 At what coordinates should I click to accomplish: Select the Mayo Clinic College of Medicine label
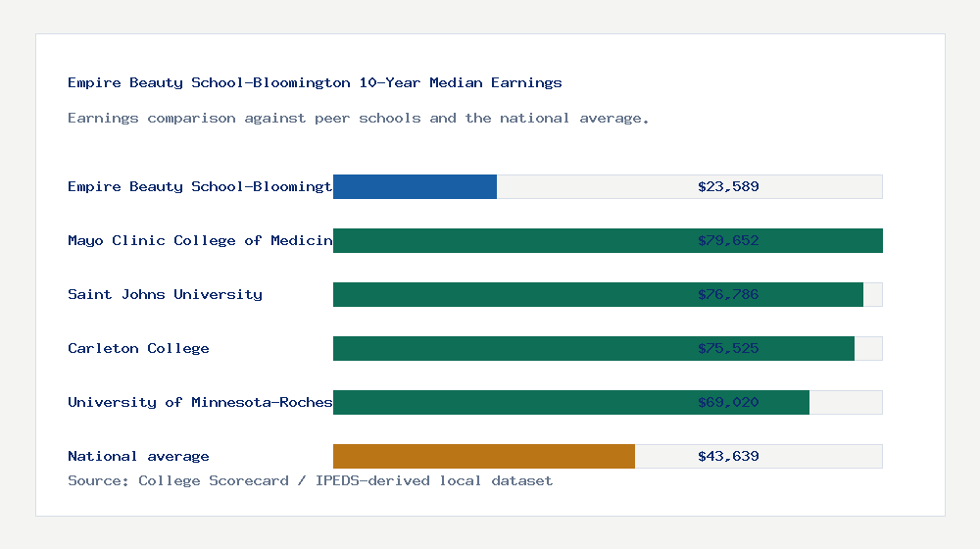pyautogui.click(x=200, y=241)
